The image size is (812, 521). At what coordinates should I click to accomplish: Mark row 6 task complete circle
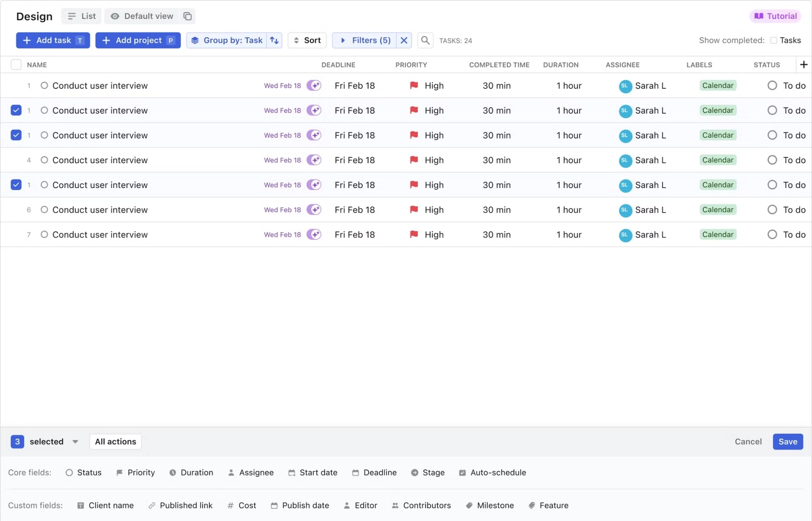(x=44, y=210)
